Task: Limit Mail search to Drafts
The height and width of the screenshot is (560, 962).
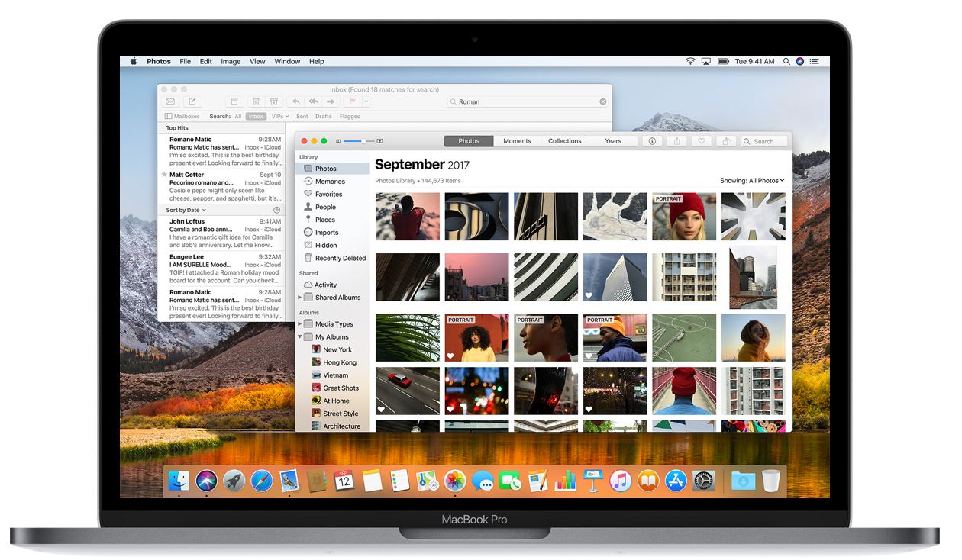Action: tap(324, 117)
